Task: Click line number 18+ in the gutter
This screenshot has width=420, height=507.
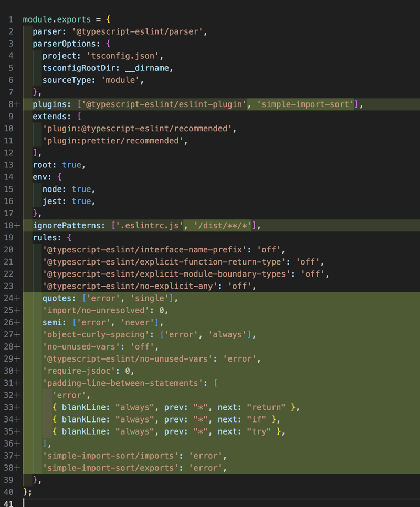Action: point(12,226)
